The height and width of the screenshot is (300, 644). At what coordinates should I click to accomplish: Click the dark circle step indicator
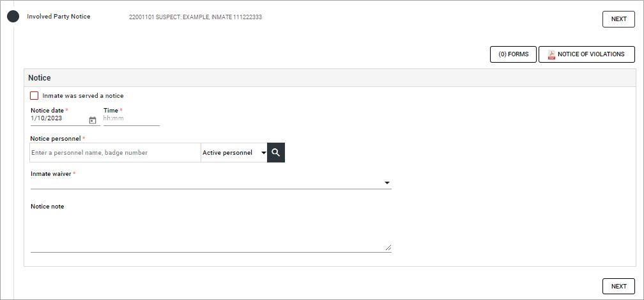(13, 17)
